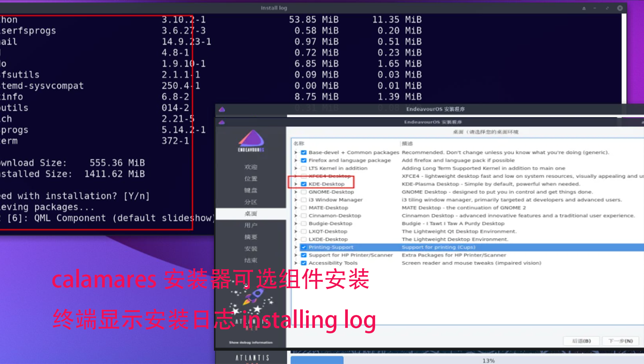Click the EndeavourOS icon in the inner installer title bar

pos(222,122)
